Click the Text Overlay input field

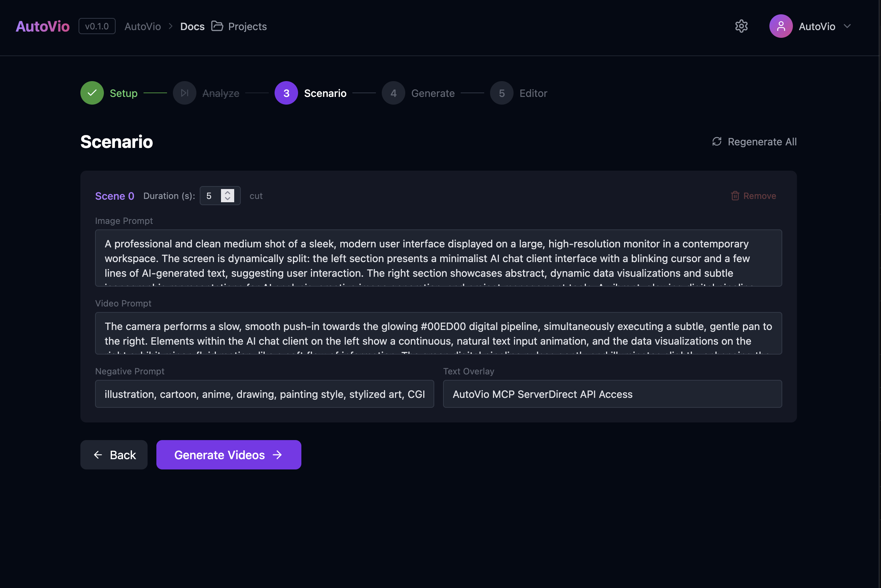(x=612, y=394)
